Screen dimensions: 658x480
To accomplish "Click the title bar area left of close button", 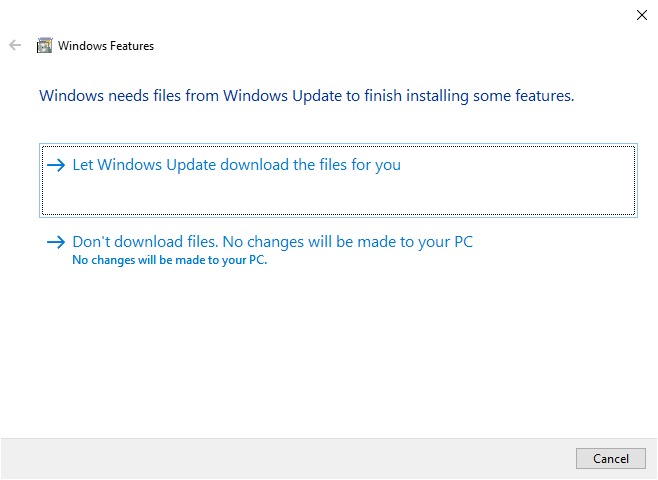I will (x=400, y=15).
